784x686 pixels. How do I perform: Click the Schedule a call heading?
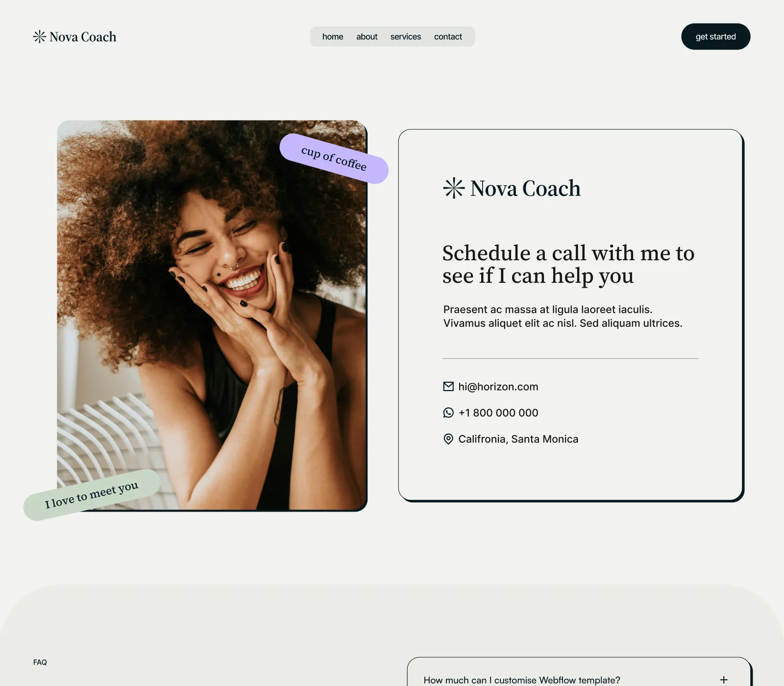click(568, 264)
